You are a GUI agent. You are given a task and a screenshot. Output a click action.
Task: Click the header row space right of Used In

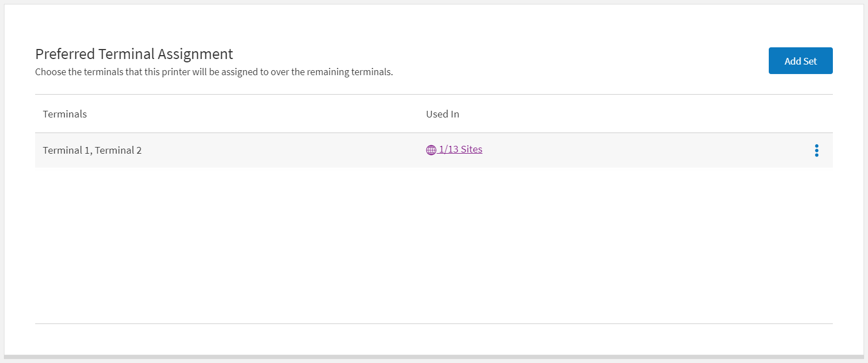[x=641, y=114]
